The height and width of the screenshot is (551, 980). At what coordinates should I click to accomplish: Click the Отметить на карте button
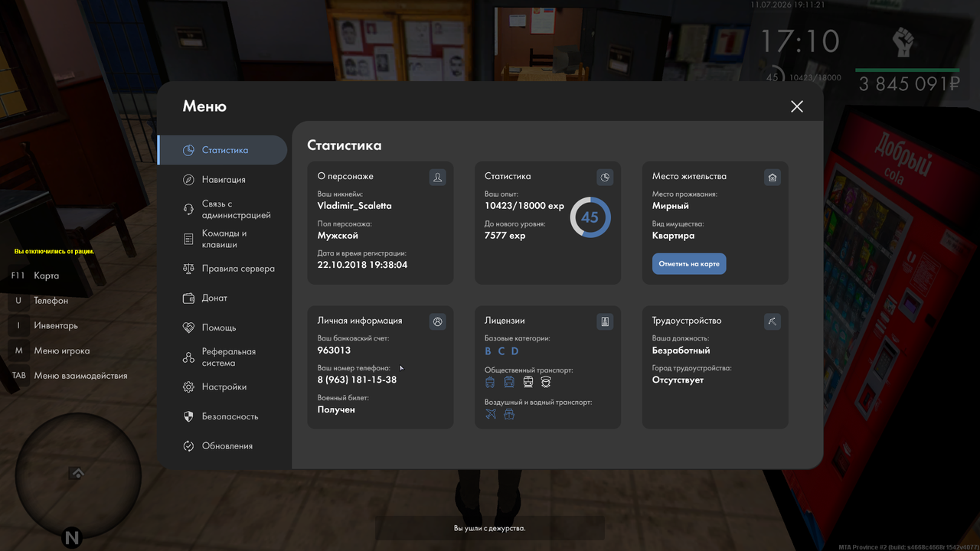[x=689, y=264]
